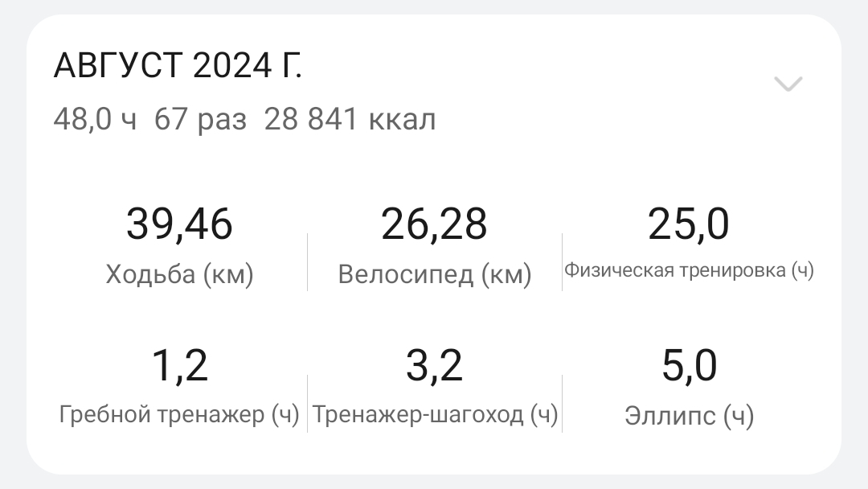Tap the 39,46 walking distance value
The height and width of the screenshot is (489, 868).
coord(180,224)
